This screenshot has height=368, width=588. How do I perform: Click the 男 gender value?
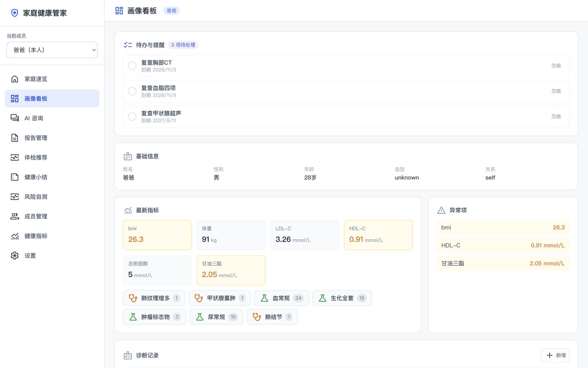[x=216, y=177]
